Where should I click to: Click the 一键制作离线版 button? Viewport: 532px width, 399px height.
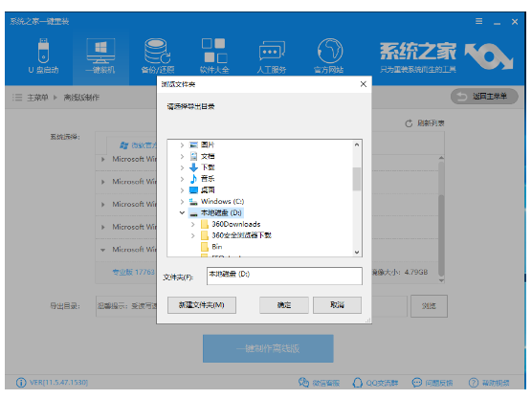coord(268,348)
